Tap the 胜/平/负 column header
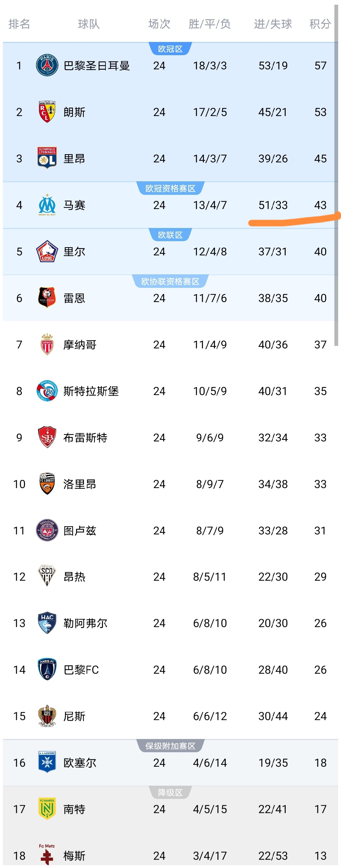The height and width of the screenshot is (868, 341). (x=209, y=24)
